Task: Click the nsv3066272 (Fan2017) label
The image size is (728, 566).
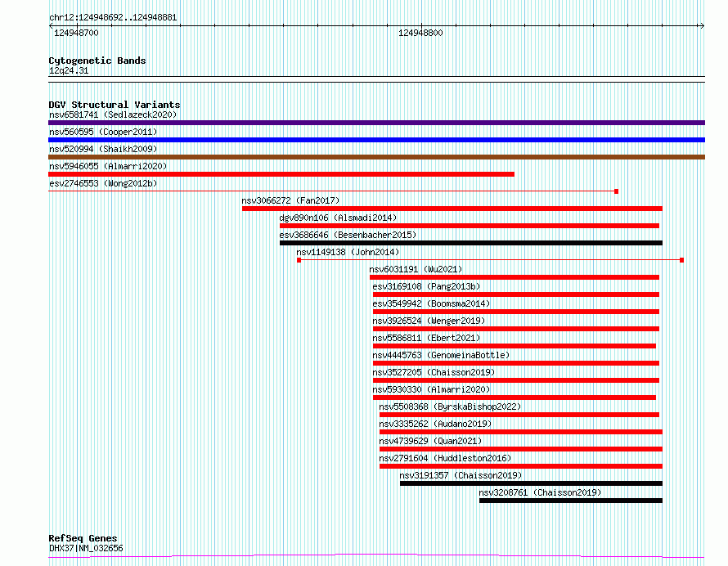Action: (x=290, y=200)
